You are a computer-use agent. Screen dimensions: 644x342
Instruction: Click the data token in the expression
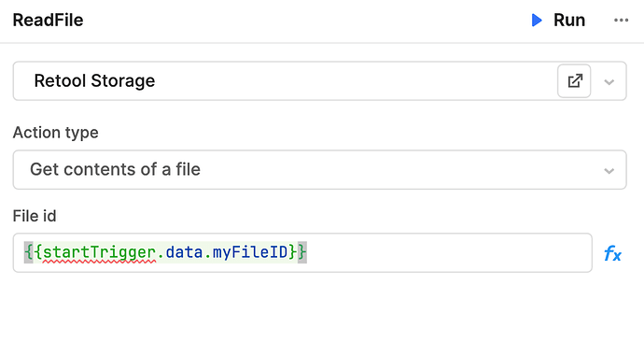(185, 252)
